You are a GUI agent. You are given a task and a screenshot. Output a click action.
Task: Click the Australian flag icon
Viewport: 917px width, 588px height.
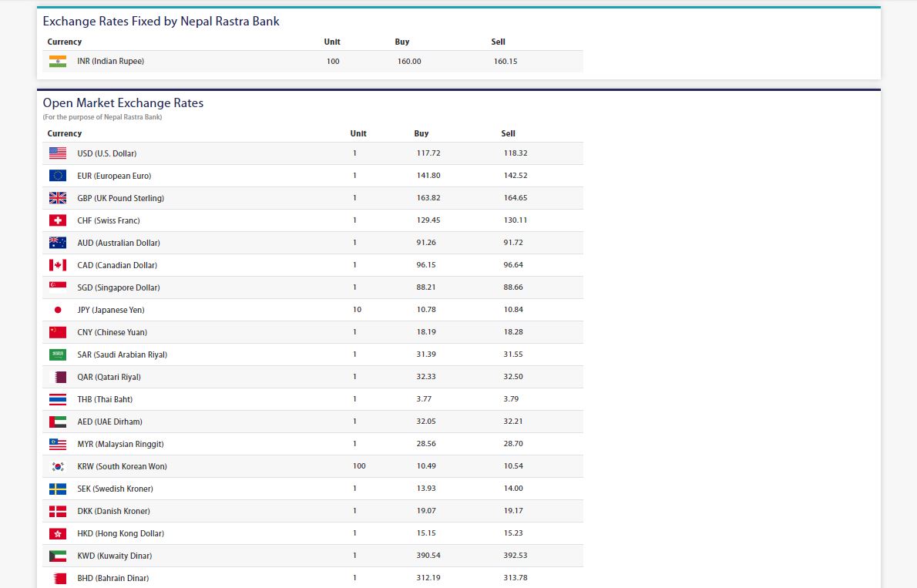click(x=57, y=243)
